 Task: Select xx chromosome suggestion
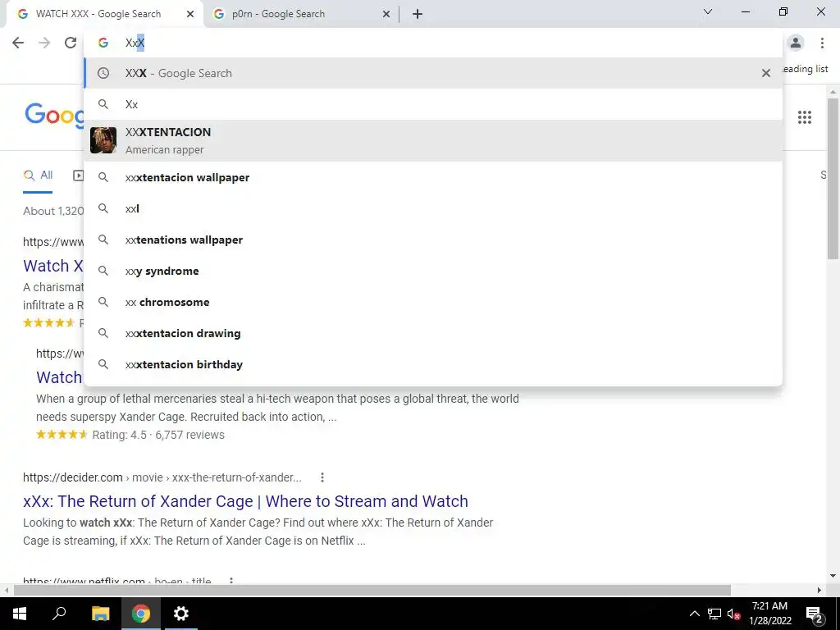click(x=433, y=302)
